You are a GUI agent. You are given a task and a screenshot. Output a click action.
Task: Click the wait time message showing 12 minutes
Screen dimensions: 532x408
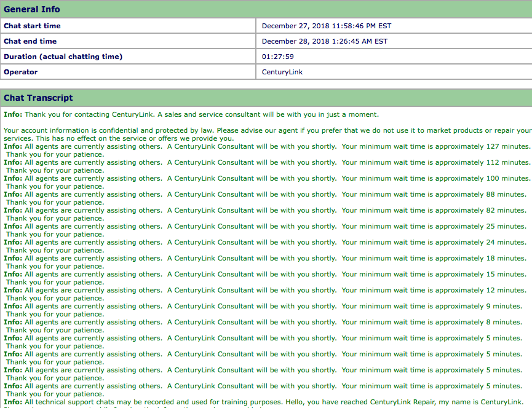pos(265,294)
